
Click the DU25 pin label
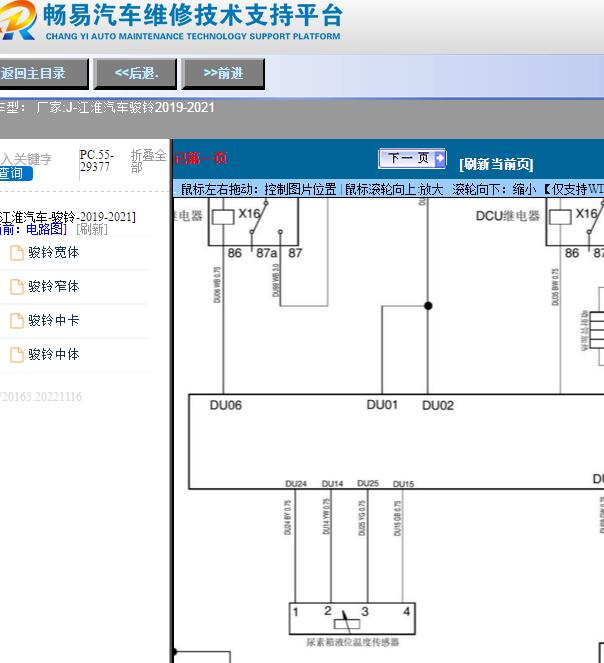click(x=368, y=483)
